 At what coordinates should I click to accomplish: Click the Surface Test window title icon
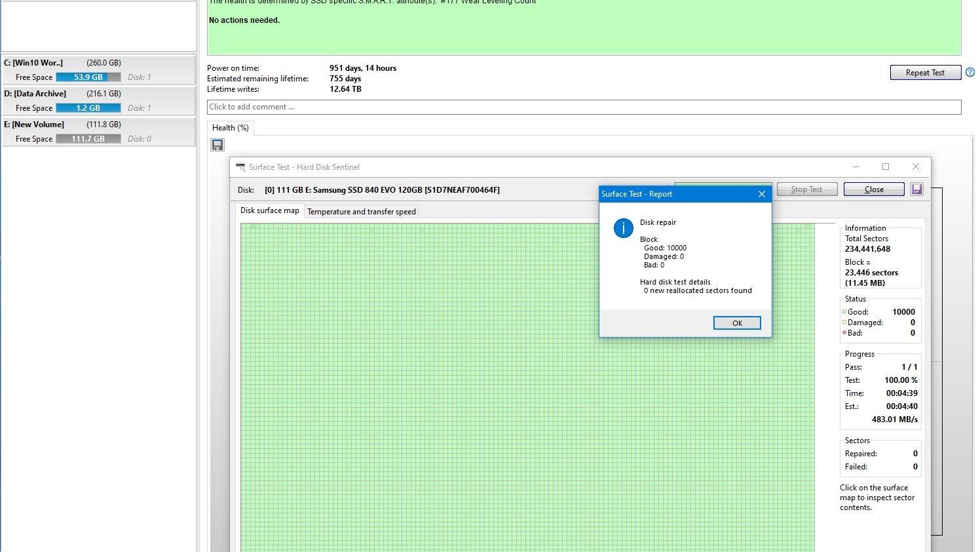pos(240,167)
